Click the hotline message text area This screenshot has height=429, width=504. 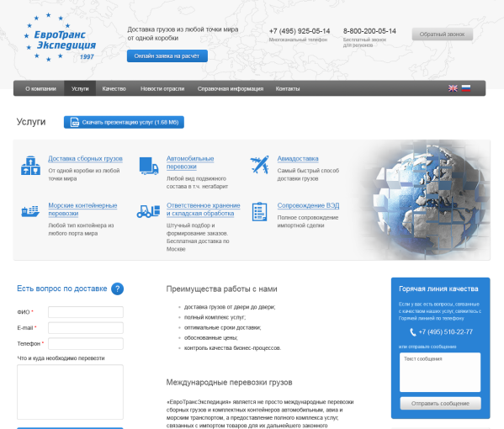point(440,372)
